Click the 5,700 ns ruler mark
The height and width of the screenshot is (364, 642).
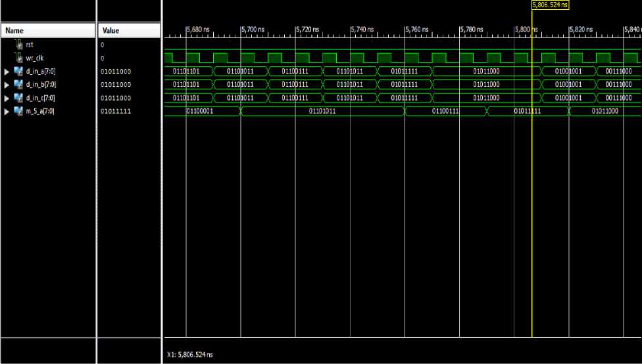pos(253,30)
